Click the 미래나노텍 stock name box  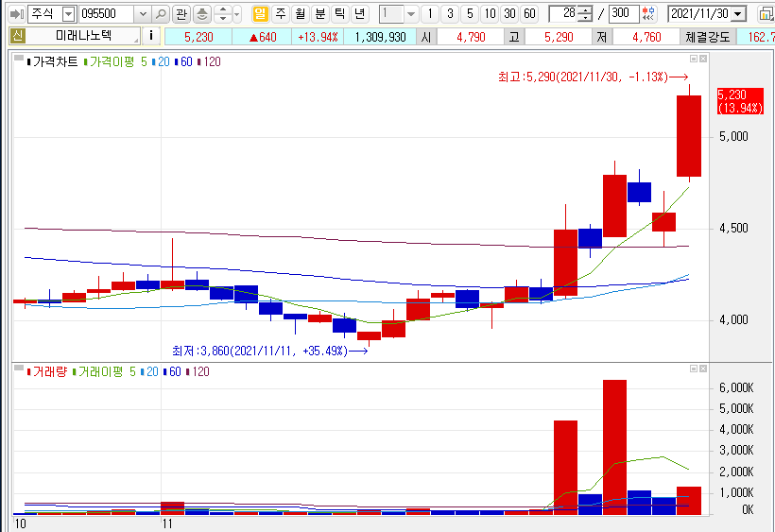coord(83,36)
